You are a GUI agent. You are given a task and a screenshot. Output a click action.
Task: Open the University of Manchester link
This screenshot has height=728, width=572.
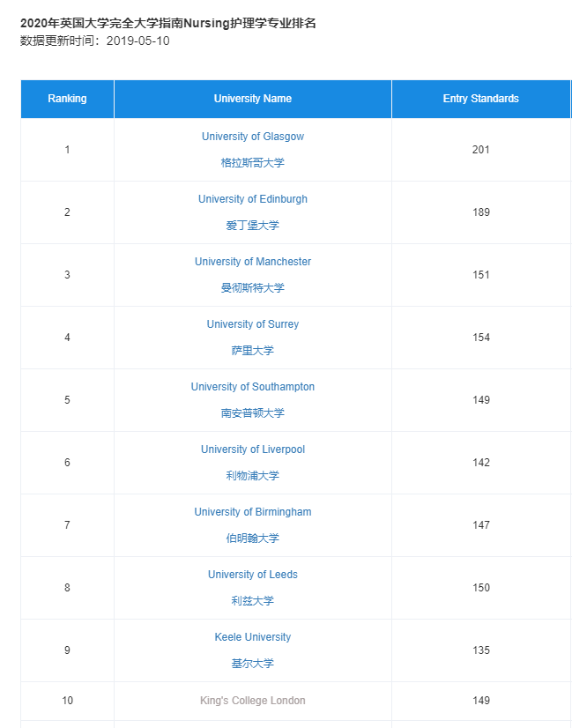[x=253, y=262]
